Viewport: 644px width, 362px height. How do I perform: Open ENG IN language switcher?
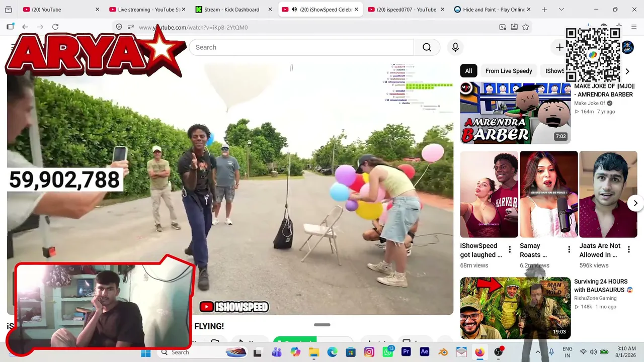click(x=567, y=352)
